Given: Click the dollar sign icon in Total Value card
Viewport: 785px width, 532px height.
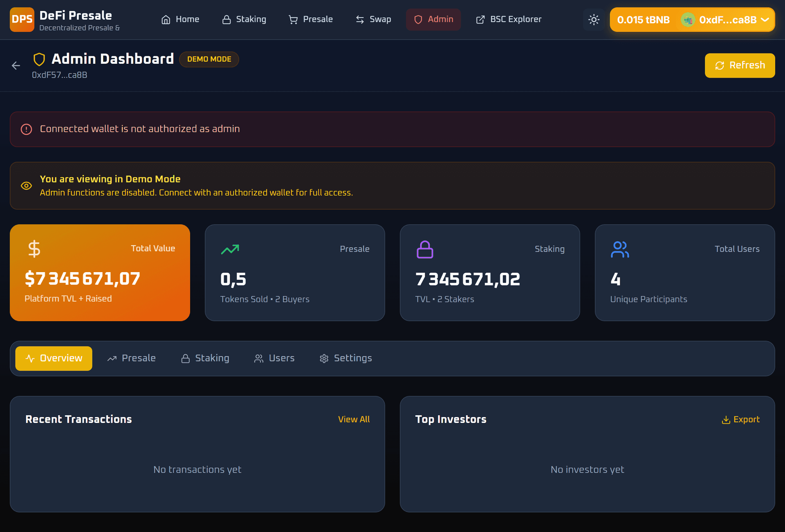Looking at the screenshot, I should [x=34, y=248].
